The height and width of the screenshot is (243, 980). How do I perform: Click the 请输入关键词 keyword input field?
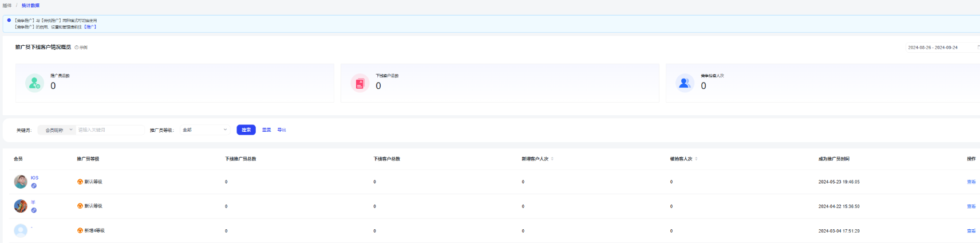click(109, 130)
